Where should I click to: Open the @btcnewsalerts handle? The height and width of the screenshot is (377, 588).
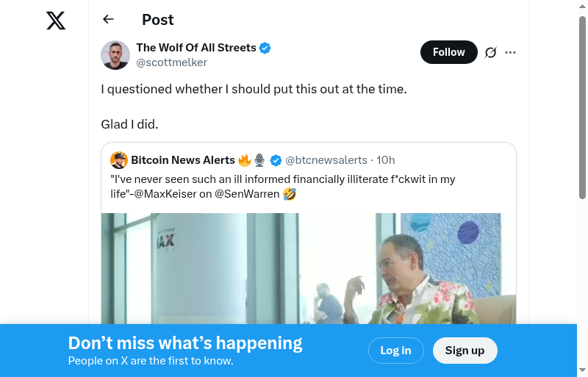click(x=326, y=160)
